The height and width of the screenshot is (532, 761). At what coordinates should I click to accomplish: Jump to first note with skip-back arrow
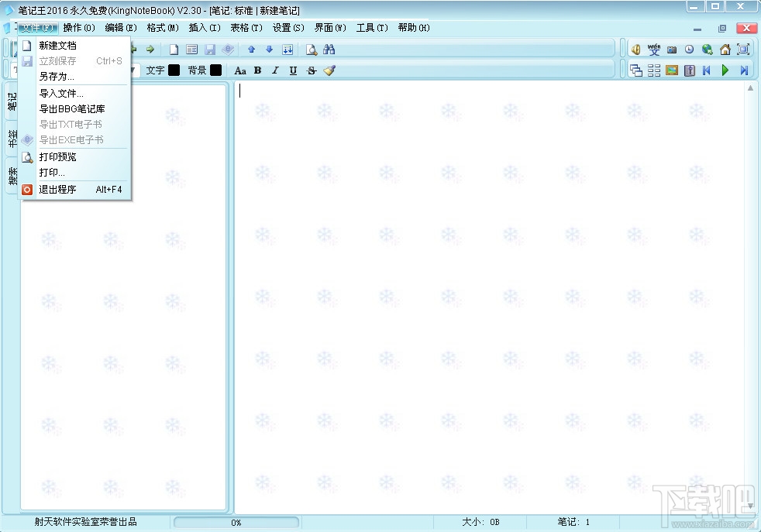pos(707,70)
